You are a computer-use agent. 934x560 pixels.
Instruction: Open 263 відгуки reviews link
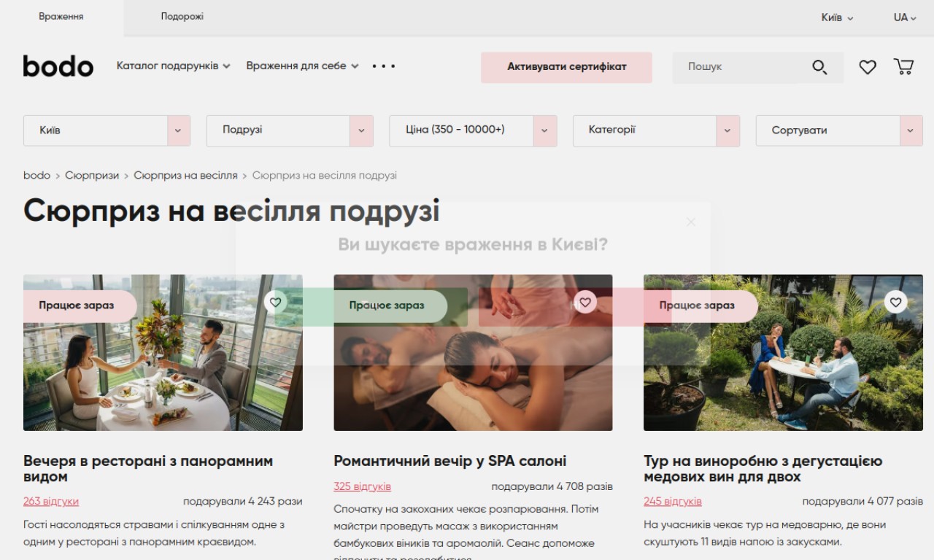click(51, 502)
